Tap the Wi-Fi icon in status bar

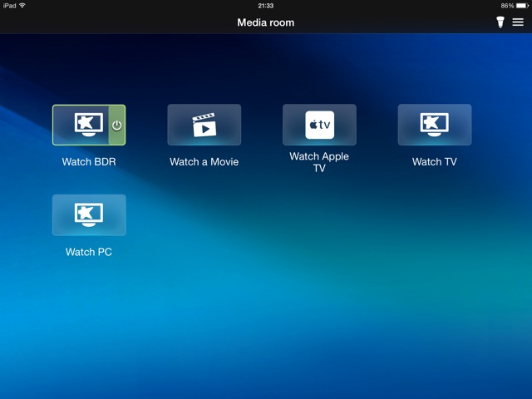(x=22, y=6)
